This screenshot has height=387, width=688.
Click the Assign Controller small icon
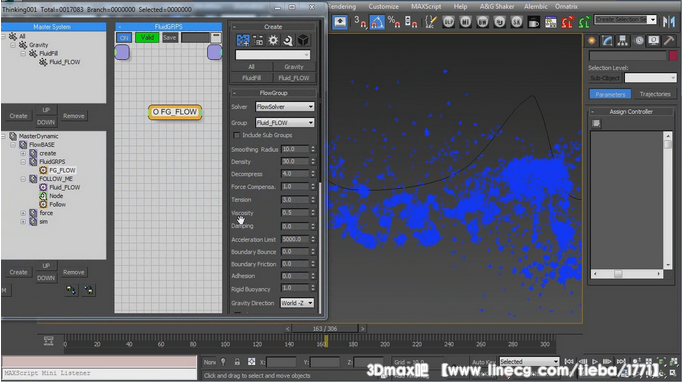tap(596, 123)
